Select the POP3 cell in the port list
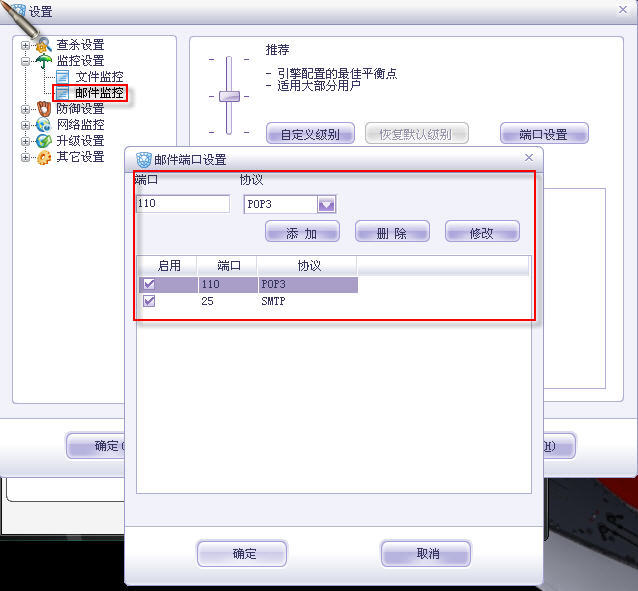This screenshot has height=591, width=638. coord(308,284)
